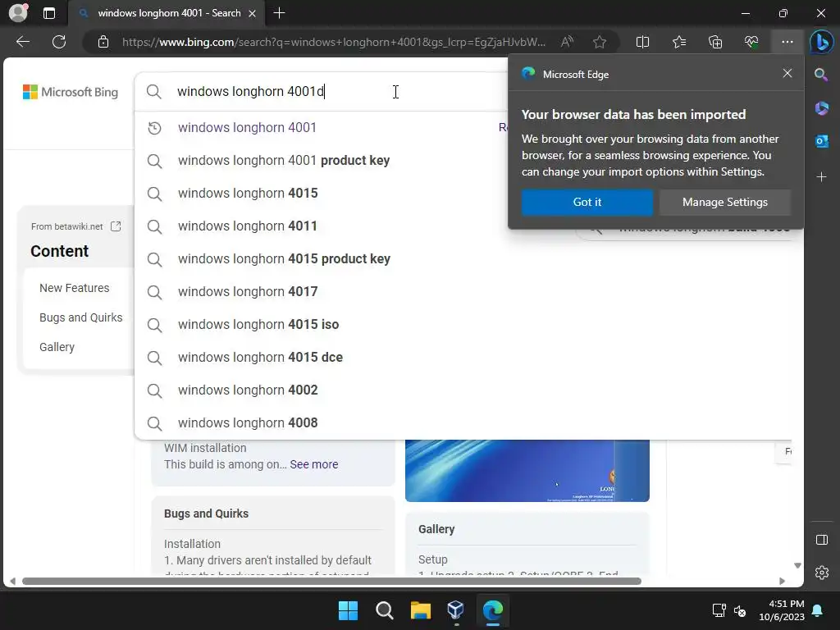Toggle split screen icon

(x=642, y=42)
